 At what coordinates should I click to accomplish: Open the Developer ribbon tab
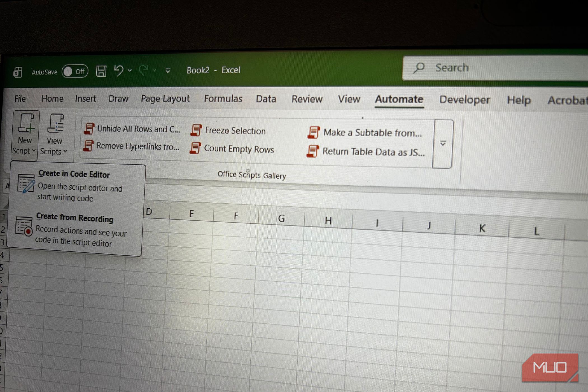[x=464, y=100]
